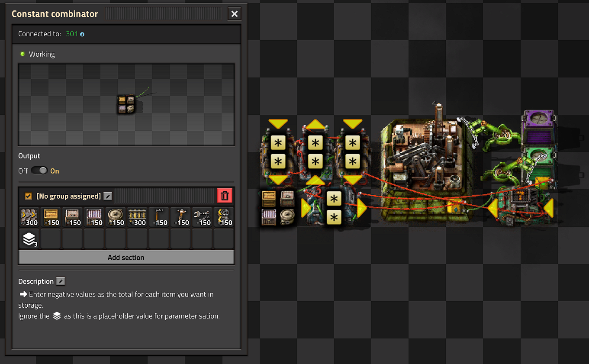
Task: Open the lower arithmetic combinator beside the constant combinator
Action: point(334,208)
